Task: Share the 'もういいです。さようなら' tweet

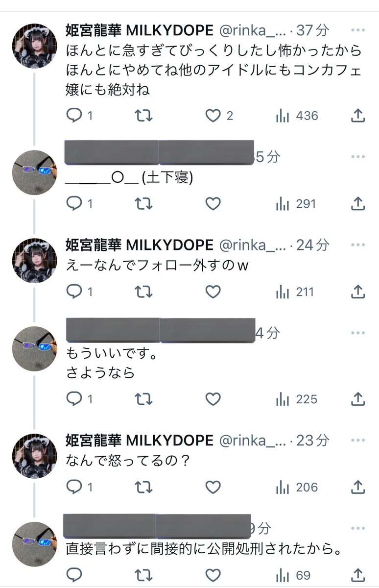Action: (358, 399)
